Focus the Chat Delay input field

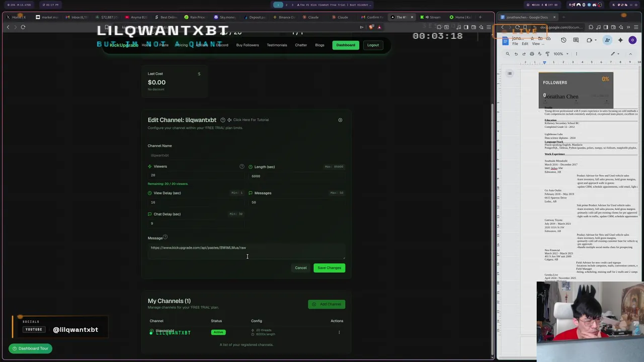196,223
